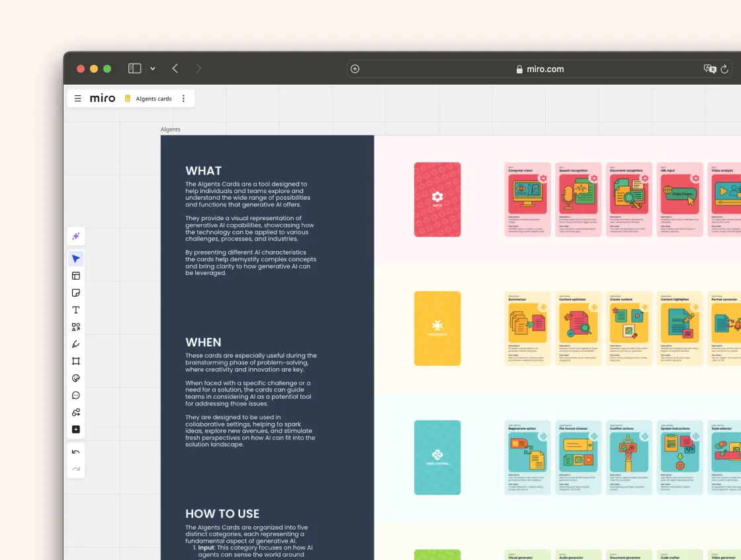The image size is (741, 560).
Task: Open the translate page icon
Action: (x=710, y=69)
